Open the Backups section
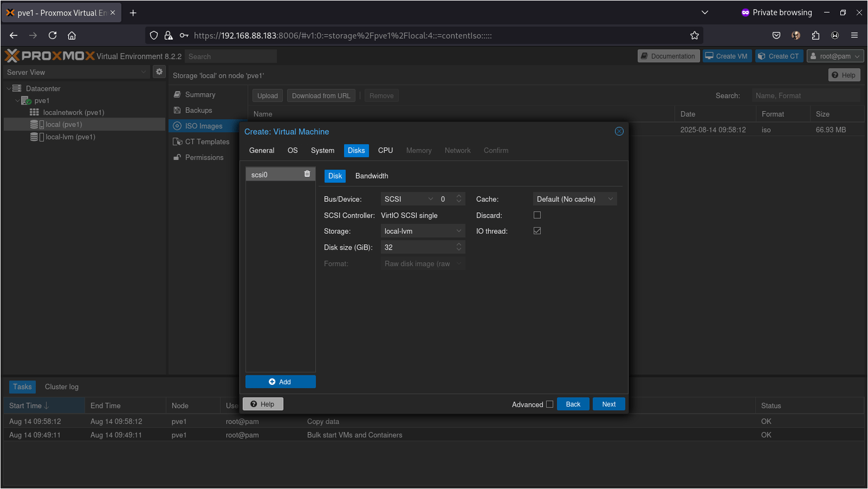The width and height of the screenshot is (868, 489). pos(199,110)
